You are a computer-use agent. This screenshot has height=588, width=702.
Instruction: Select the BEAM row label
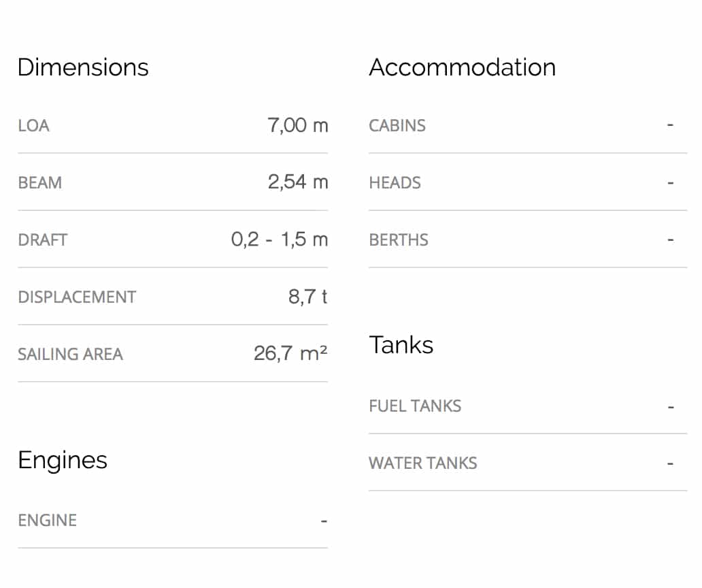[x=40, y=183]
